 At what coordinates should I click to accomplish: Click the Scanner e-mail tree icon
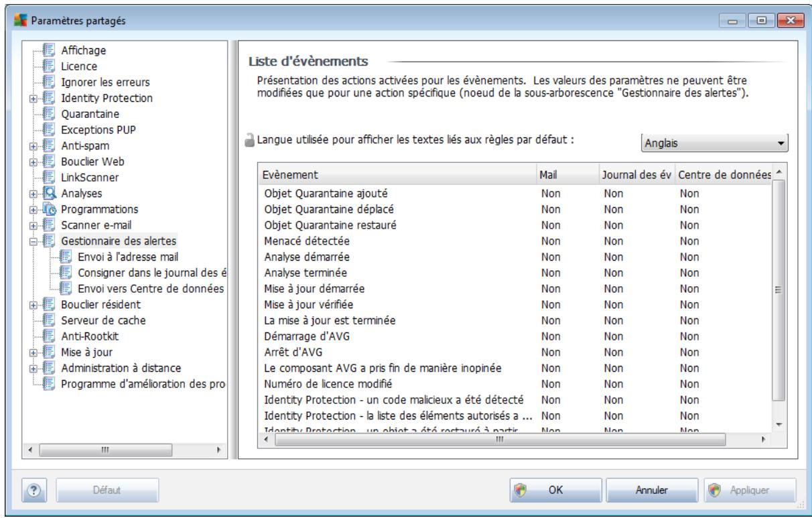click(x=47, y=226)
